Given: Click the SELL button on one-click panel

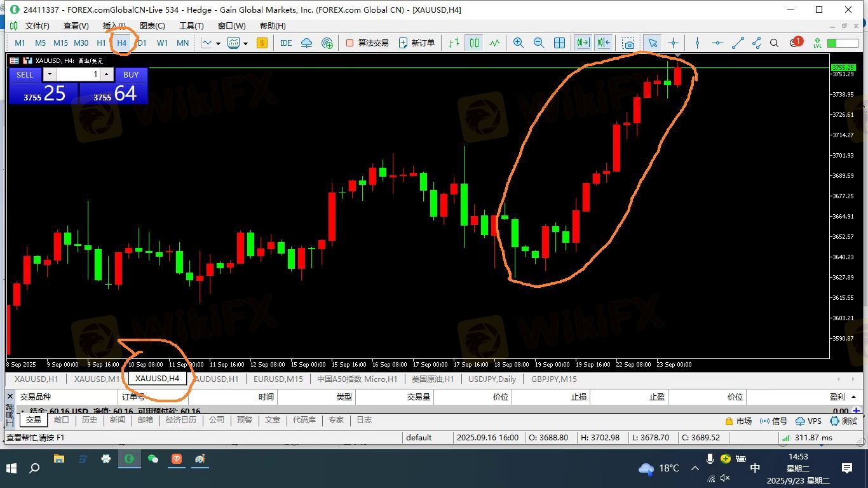Looking at the screenshot, I should (x=25, y=74).
